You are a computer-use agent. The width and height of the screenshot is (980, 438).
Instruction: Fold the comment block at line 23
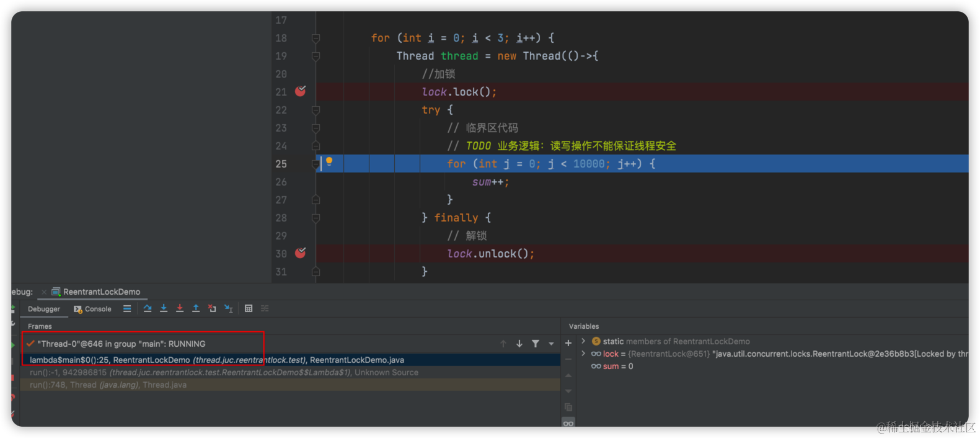[316, 128]
